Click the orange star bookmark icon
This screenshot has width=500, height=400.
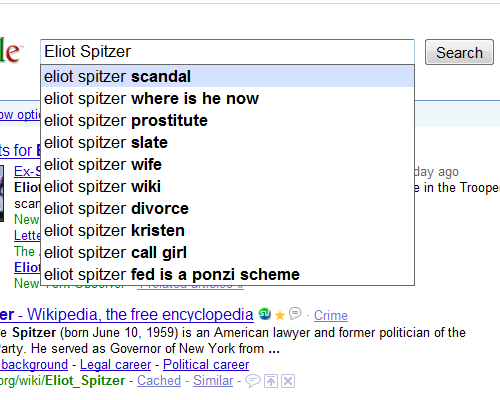[280, 315]
